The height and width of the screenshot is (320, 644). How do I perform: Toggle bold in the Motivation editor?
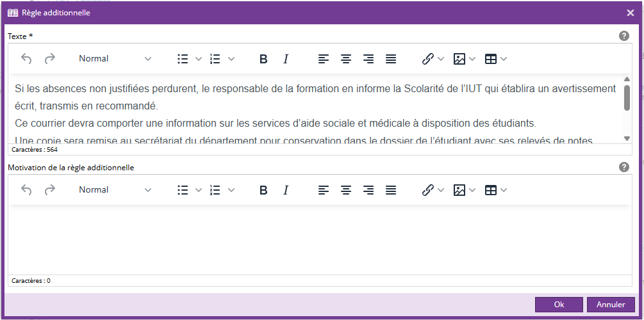point(263,190)
